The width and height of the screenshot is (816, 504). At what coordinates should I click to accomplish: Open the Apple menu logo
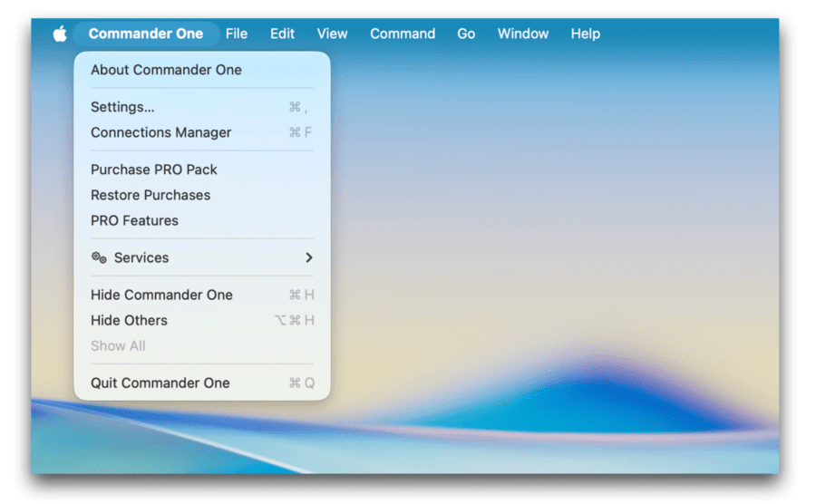60,34
